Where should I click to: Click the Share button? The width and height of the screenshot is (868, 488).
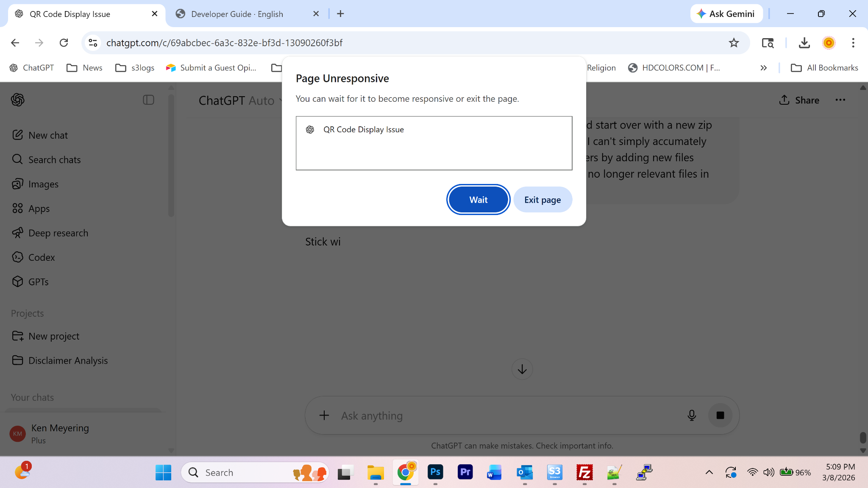click(799, 100)
